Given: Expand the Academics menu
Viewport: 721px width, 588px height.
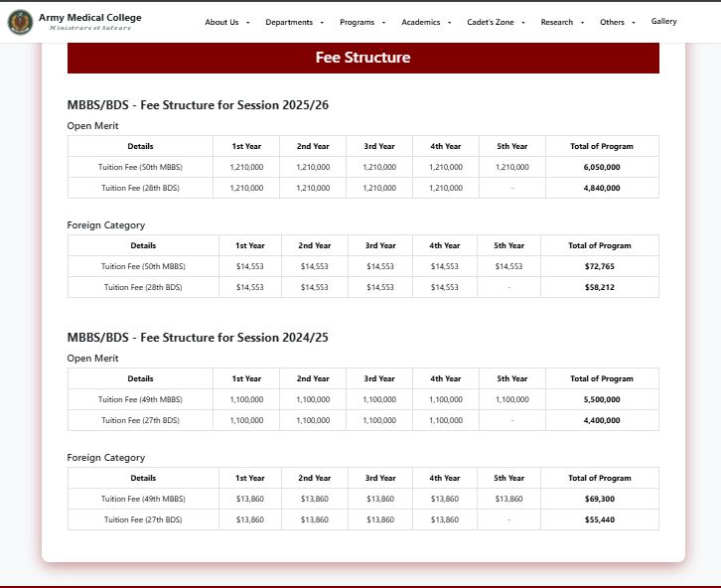Looking at the screenshot, I should (x=426, y=22).
